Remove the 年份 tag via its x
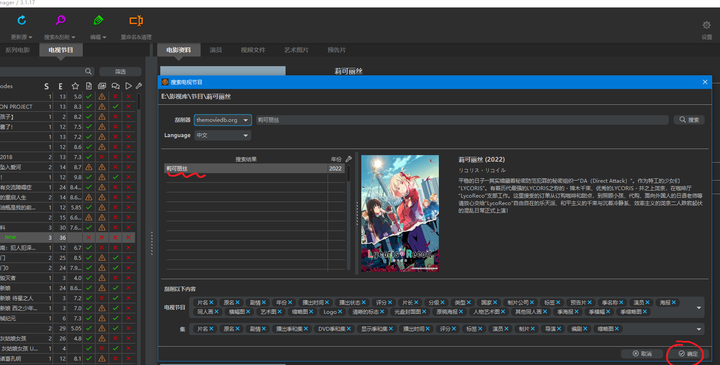The width and height of the screenshot is (720, 365). [290, 303]
